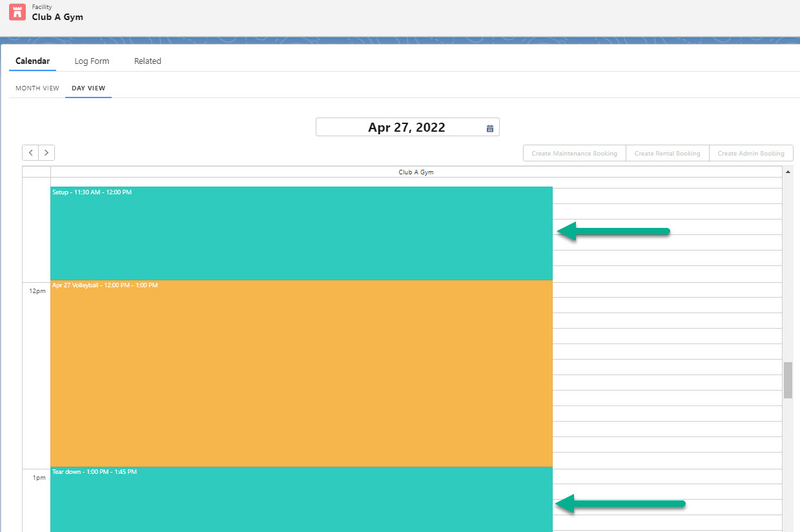The image size is (800, 532).
Task: Click the Create Maintenance Booking button
Action: tap(574, 153)
